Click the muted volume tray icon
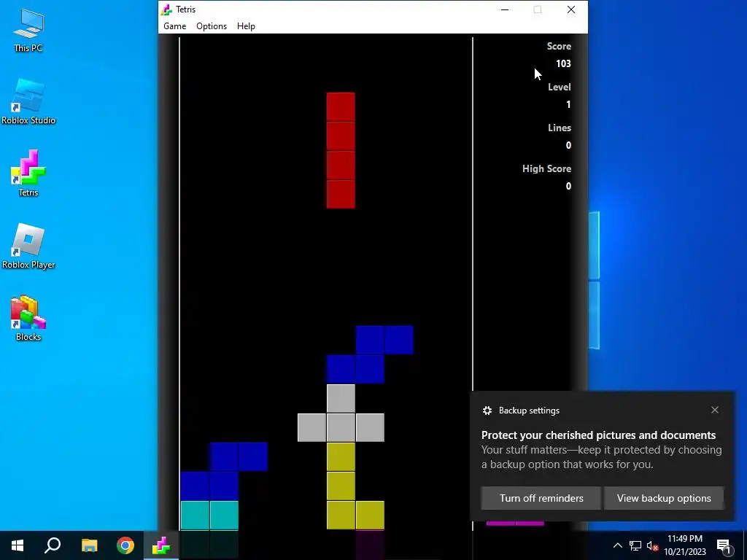The height and width of the screenshot is (560, 747). 652,545
